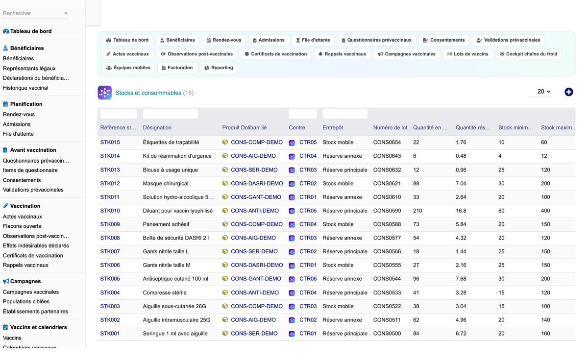The image size is (588, 364).
Task: Click centre icon in the STK008 row
Action: (292, 238)
